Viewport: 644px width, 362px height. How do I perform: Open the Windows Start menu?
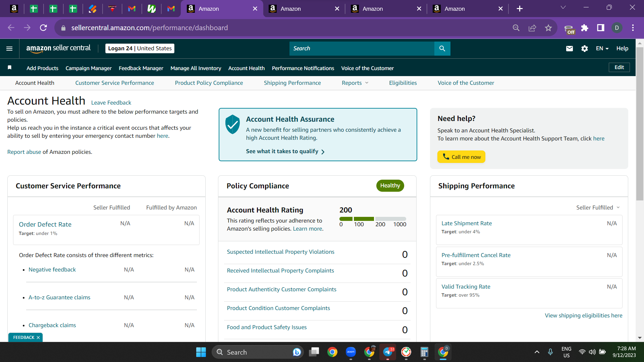coord(201,352)
